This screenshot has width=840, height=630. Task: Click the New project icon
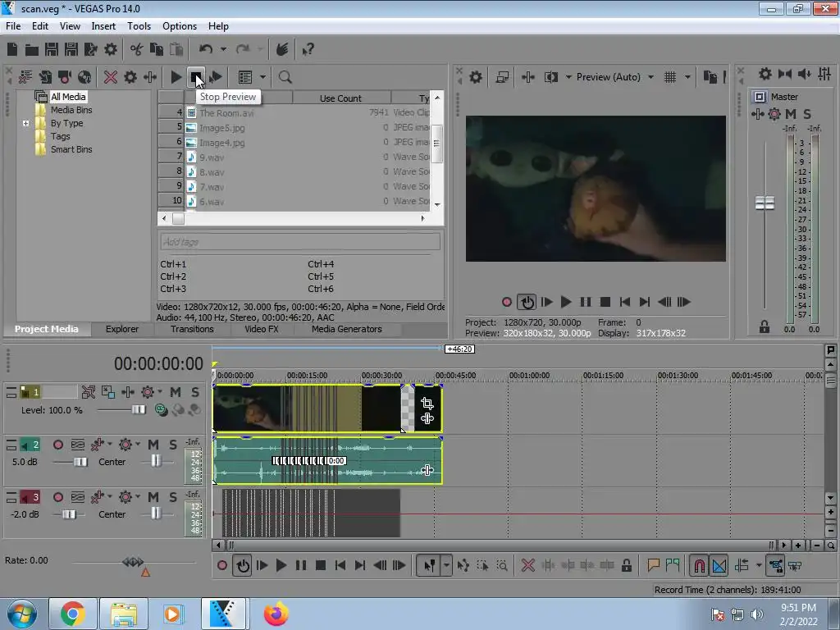[x=12, y=49]
